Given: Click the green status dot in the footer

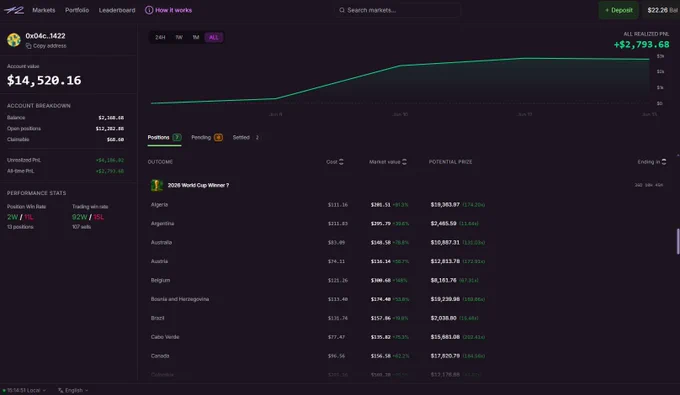Looking at the screenshot, I should tap(4, 390).
